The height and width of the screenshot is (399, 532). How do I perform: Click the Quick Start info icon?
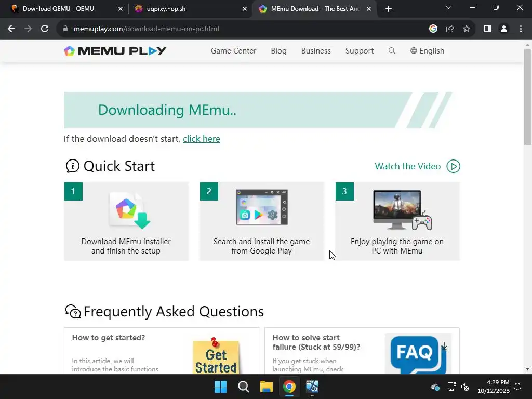(72, 166)
